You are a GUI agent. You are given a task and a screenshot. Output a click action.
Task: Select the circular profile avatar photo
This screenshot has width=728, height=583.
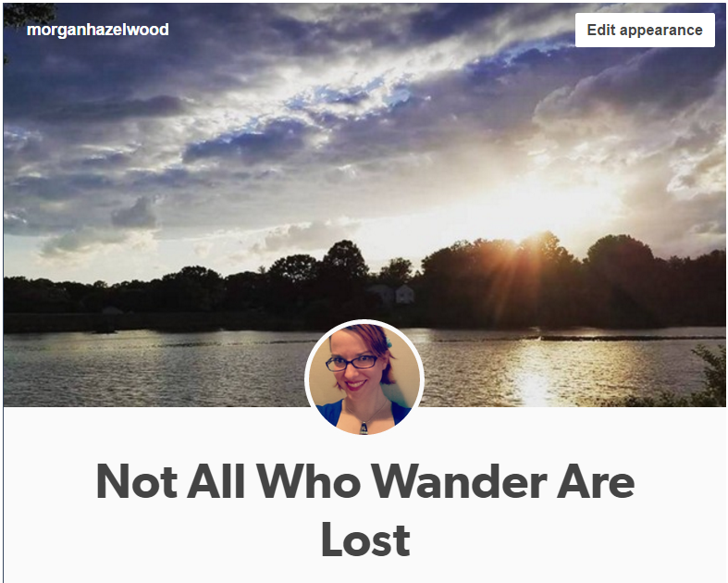point(364,378)
